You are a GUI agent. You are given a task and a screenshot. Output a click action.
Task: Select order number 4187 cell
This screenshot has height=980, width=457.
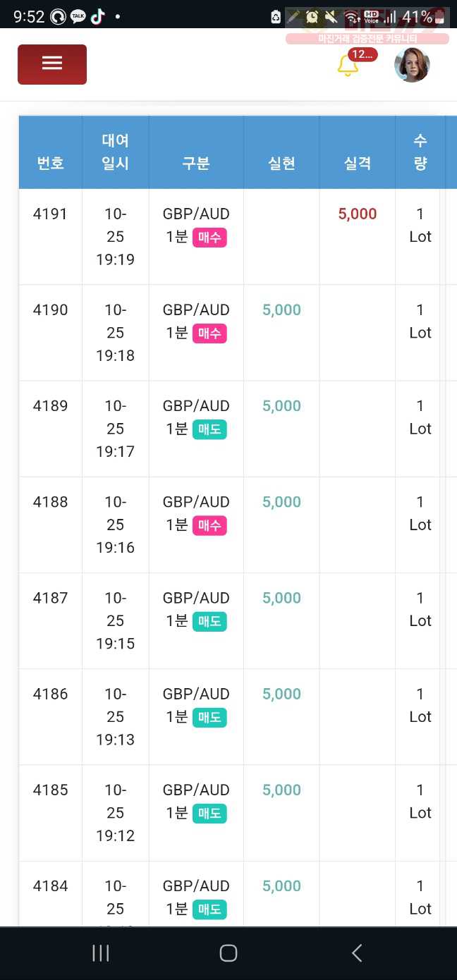click(x=50, y=598)
